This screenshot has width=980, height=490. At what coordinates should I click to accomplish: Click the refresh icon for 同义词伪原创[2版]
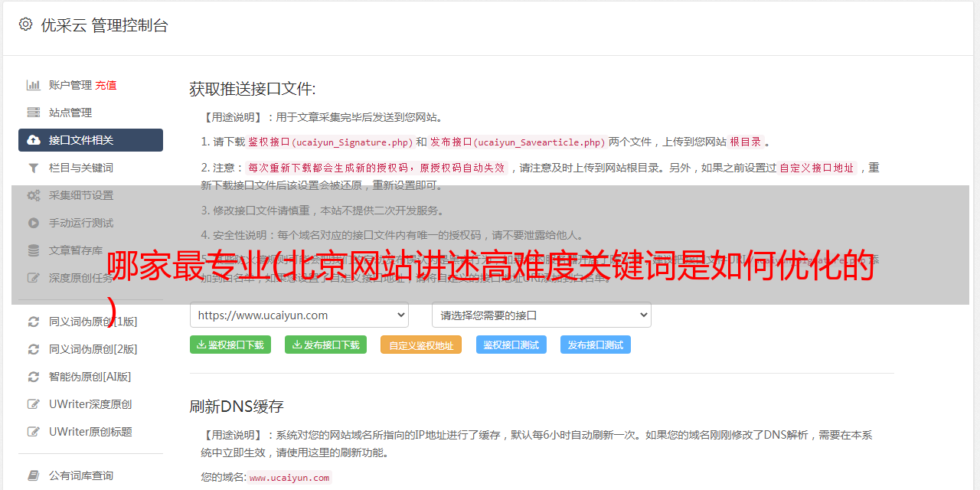pos(34,349)
